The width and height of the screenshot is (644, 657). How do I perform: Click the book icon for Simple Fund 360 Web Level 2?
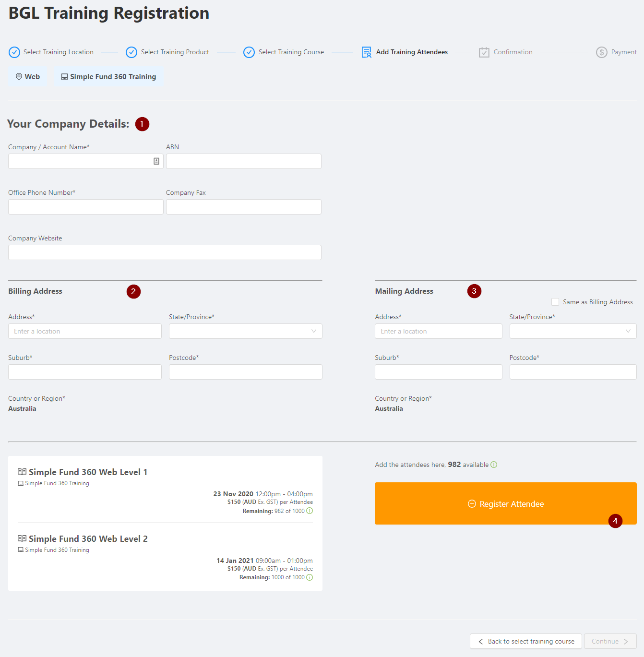(22, 538)
